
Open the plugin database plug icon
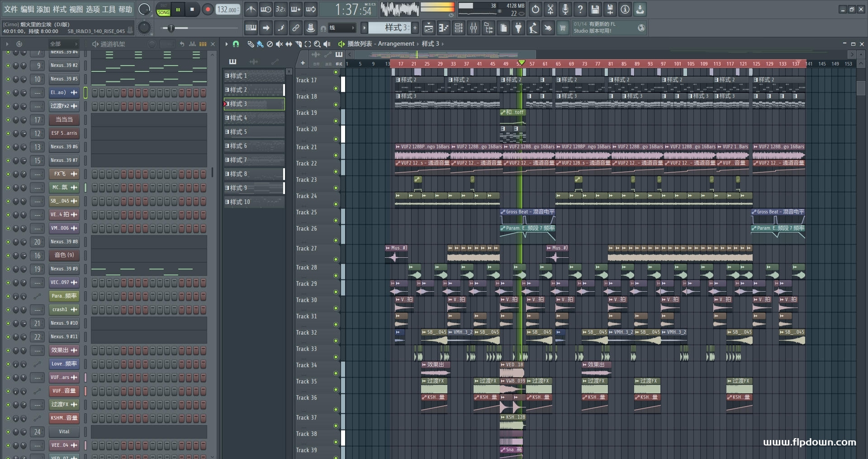[x=518, y=28]
